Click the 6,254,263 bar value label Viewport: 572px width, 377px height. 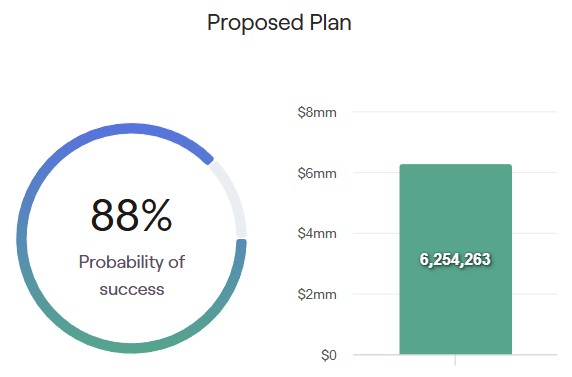pos(455,259)
